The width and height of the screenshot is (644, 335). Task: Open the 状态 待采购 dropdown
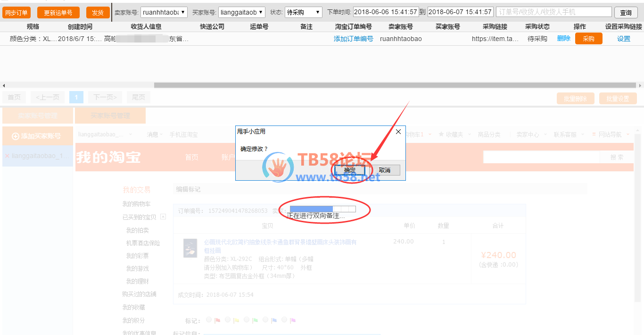(304, 12)
